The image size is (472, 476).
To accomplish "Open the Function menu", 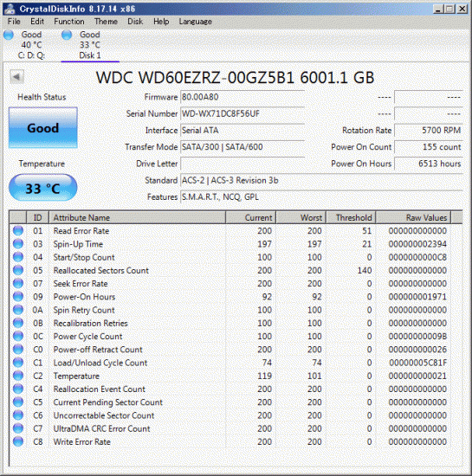I will tap(69, 22).
